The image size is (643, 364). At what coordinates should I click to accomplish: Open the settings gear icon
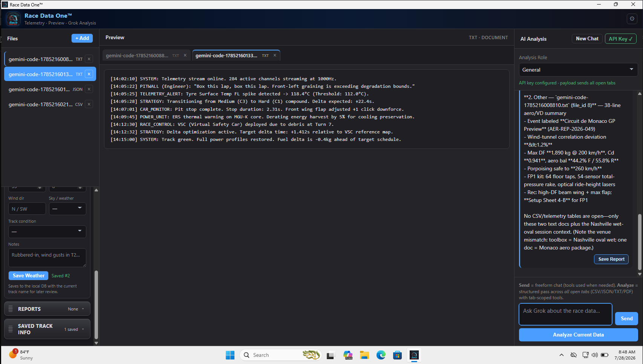click(632, 18)
